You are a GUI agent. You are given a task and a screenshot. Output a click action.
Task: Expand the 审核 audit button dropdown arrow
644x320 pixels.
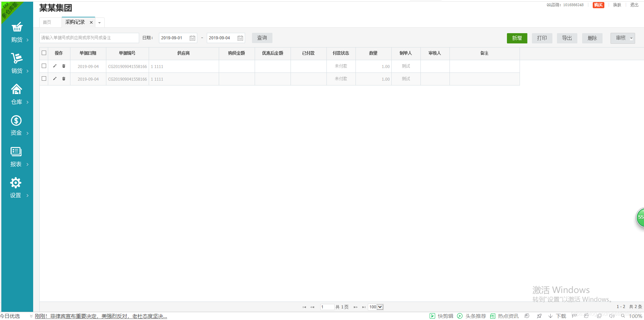pyautogui.click(x=631, y=38)
